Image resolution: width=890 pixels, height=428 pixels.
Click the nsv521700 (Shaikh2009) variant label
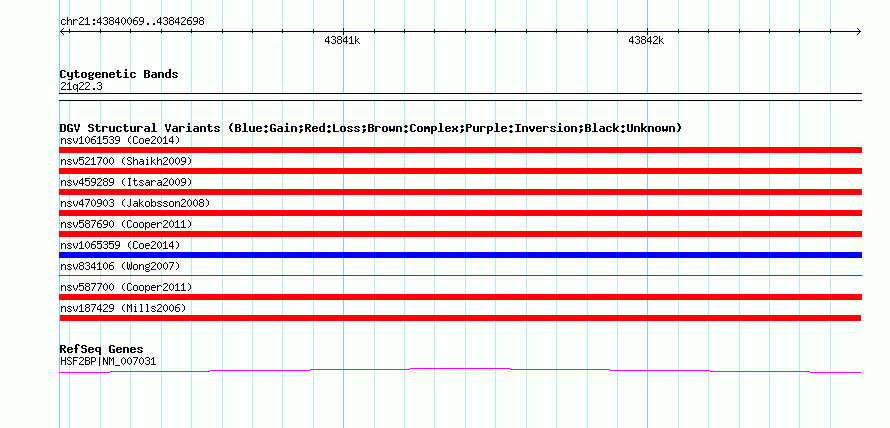[x=126, y=161]
